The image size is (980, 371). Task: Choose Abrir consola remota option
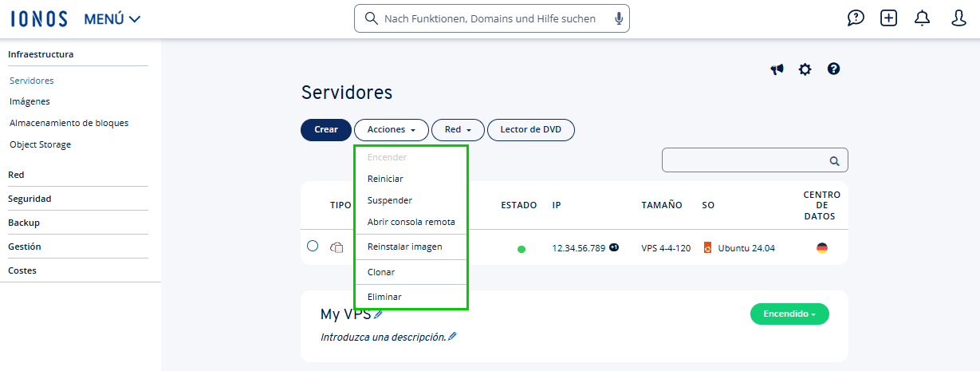[x=411, y=222]
